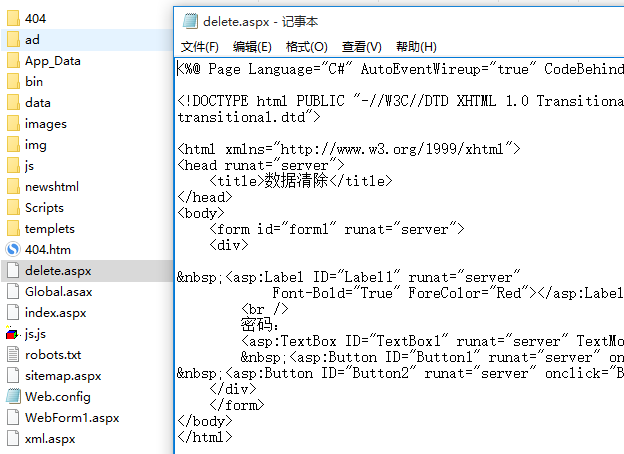
Task: Click the Notepad icon in title bar
Action: pyautogui.click(x=190, y=21)
